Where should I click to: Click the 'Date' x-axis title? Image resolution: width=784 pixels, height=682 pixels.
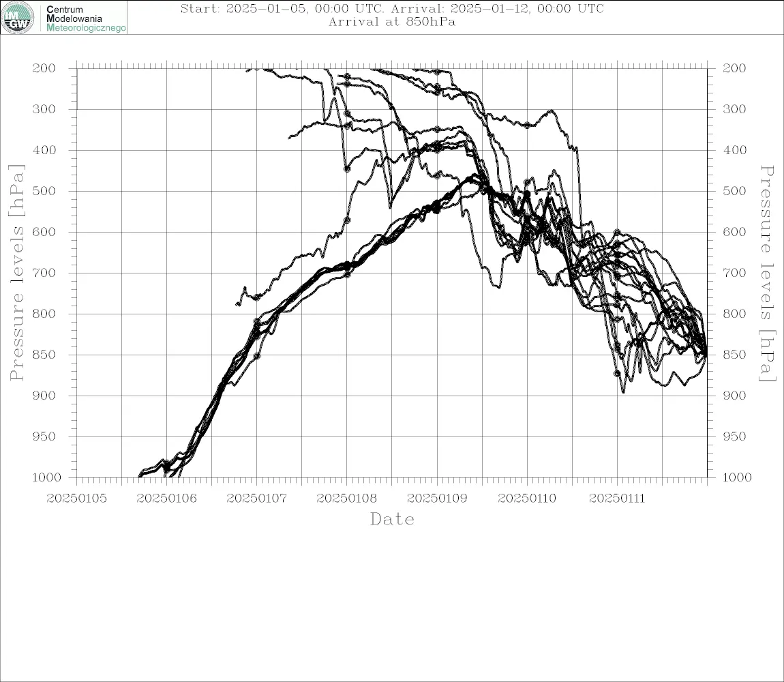392,519
